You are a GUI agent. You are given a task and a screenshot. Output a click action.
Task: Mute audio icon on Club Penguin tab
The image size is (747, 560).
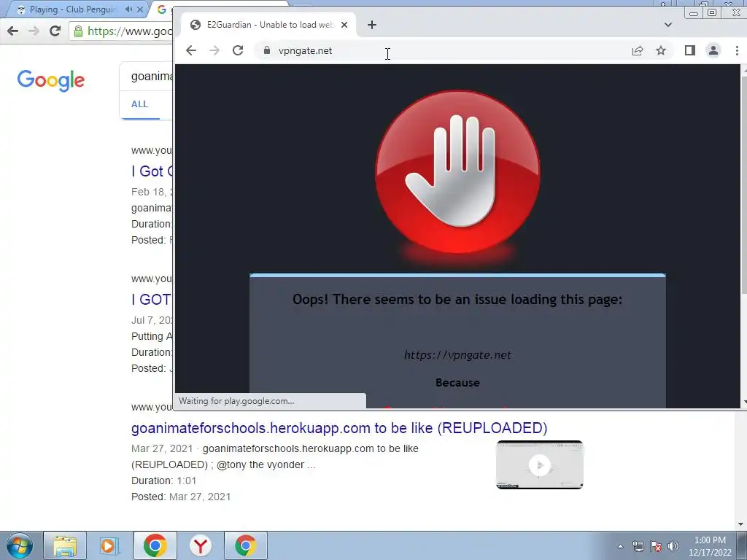click(x=128, y=9)
